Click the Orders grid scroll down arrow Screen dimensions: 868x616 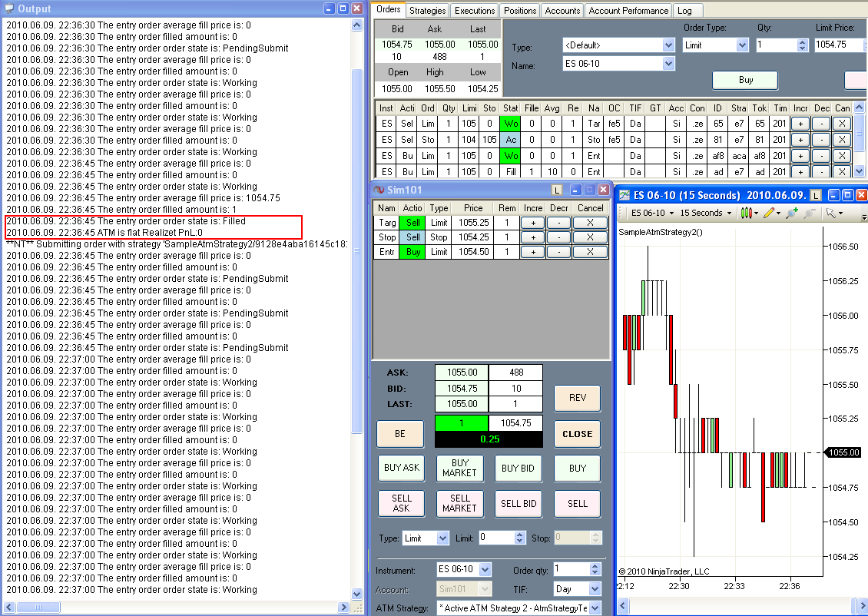[x=859, y=171]
